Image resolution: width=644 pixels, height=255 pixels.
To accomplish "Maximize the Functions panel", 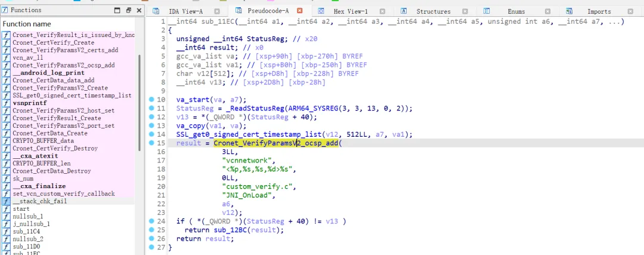I will pos(117,10).
